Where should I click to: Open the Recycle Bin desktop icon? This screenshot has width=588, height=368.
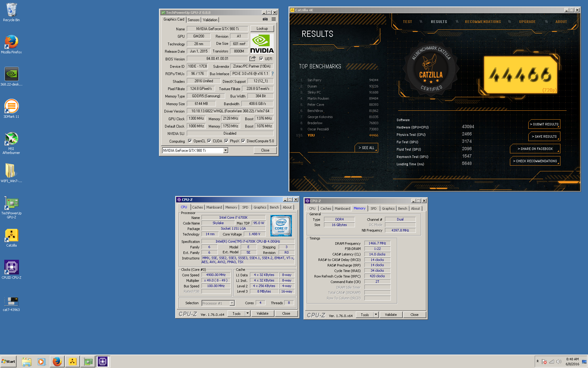click(x=11, y=12)
